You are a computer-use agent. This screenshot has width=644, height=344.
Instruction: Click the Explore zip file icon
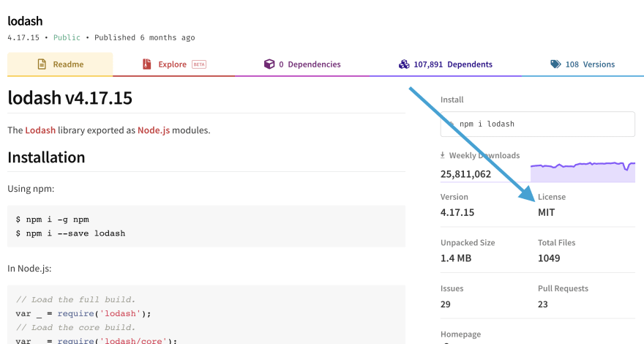tap(146, 64)
